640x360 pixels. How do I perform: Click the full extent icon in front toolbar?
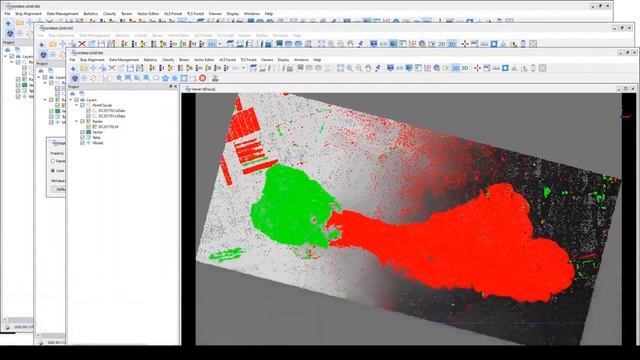click(340, 69)
